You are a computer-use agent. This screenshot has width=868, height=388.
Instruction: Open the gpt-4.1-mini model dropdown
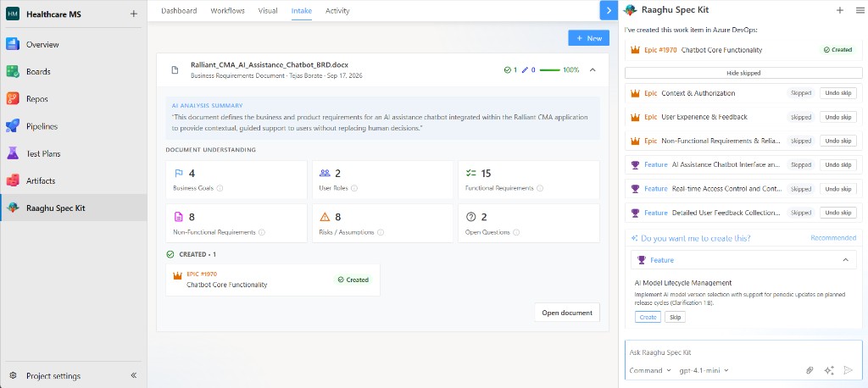point(704,370)
